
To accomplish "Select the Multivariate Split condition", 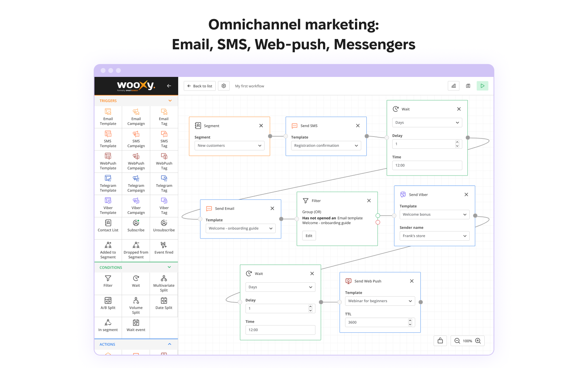I will coord(164,283).
